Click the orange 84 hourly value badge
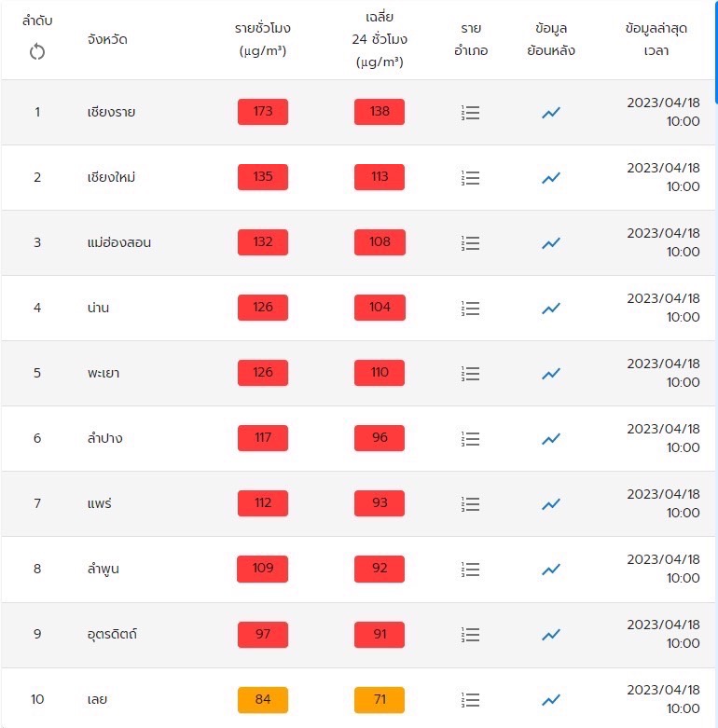Viewport: 718px width, 728px height. 263,699
